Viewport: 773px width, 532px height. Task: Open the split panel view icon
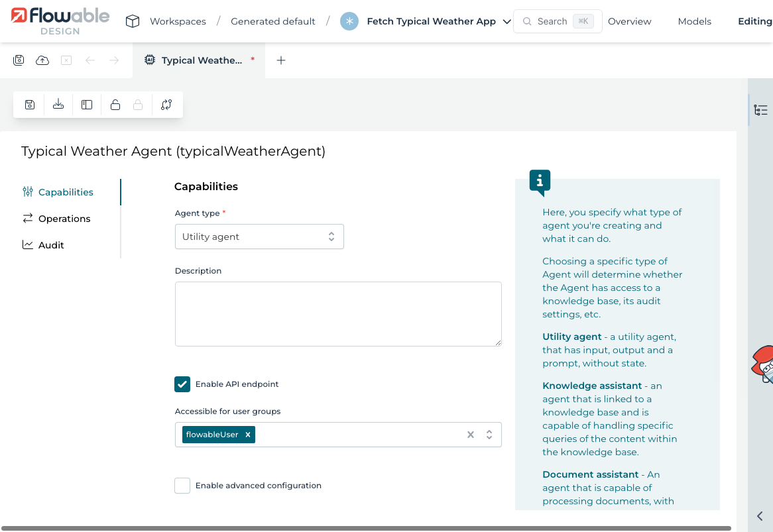(86, 104)
